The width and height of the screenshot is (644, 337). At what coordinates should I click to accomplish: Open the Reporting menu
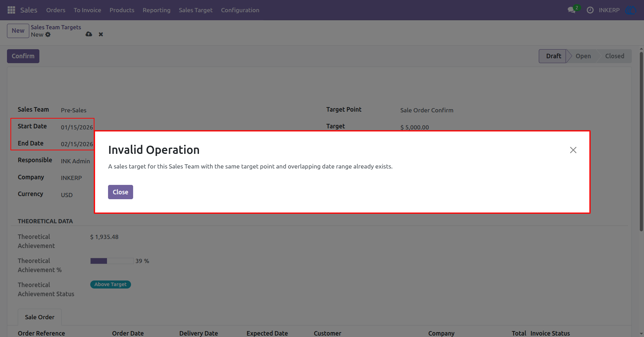(x=156, y=10)
